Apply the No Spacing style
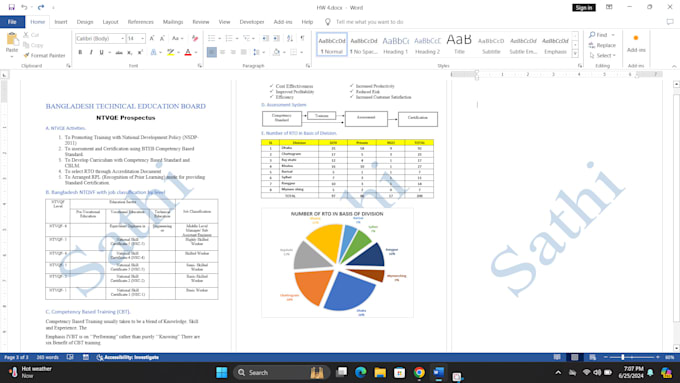Image resolution: width=680 pixels, height=383 pixels. (x=364, y=44)
